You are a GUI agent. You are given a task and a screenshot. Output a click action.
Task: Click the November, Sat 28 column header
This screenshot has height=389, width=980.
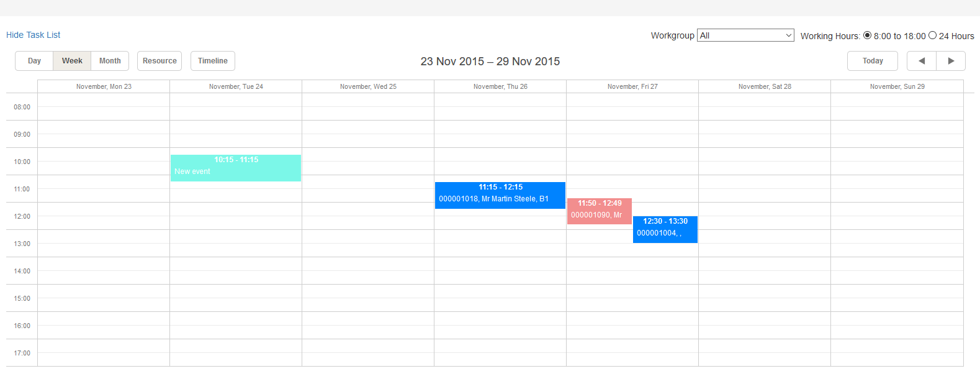(x=765, y=86)
